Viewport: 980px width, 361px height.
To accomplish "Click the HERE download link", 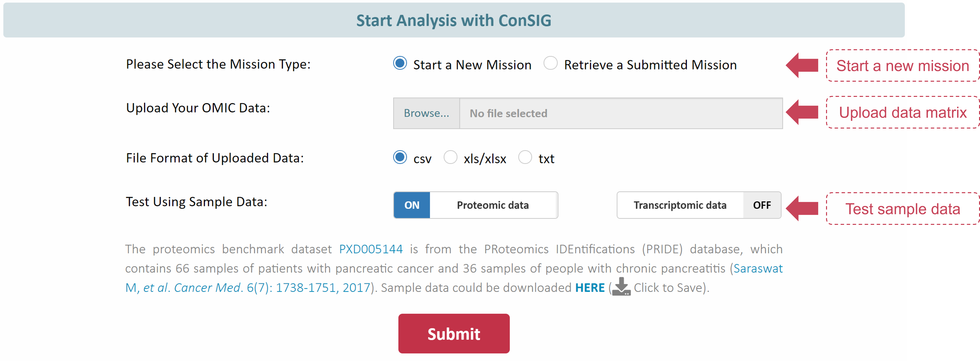I will [x=590, y=288].
